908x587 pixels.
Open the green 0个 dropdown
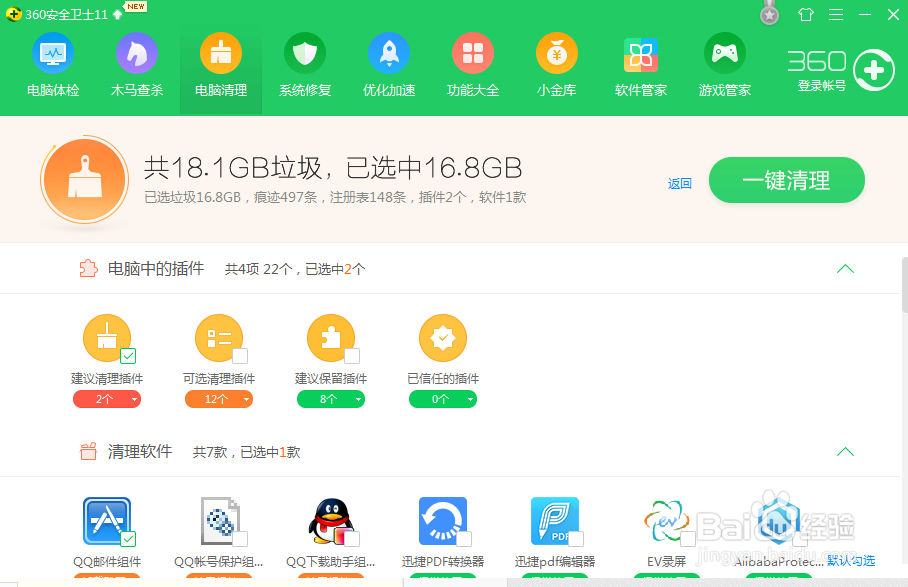[442, 399]
